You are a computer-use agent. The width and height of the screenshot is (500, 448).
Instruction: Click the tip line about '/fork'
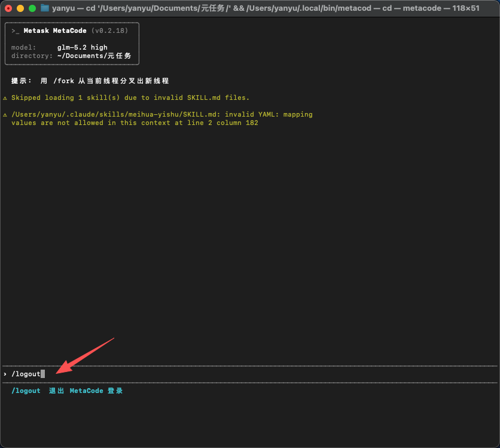(x=90, y=81)
